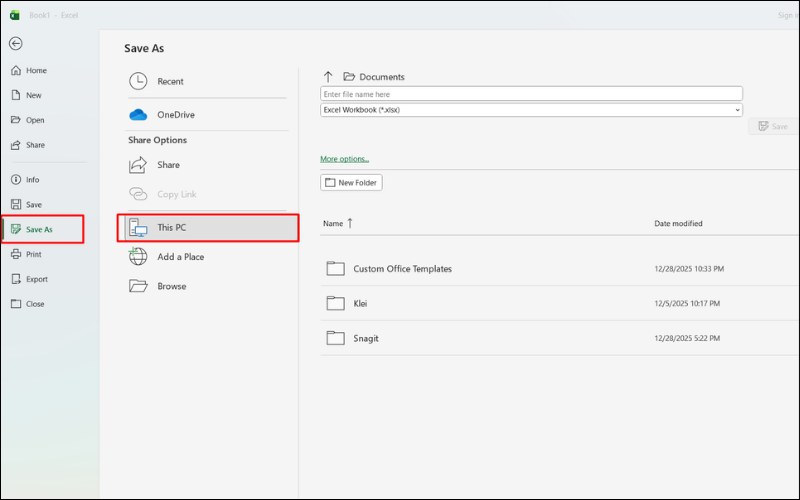The width and height of the screenshot is (800, 500).
Task: Open the Print page
Action: 27,254
